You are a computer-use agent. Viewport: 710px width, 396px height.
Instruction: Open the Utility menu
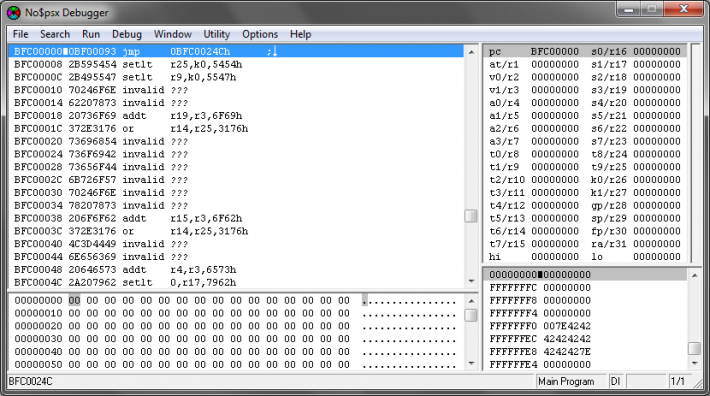point(216,34)
